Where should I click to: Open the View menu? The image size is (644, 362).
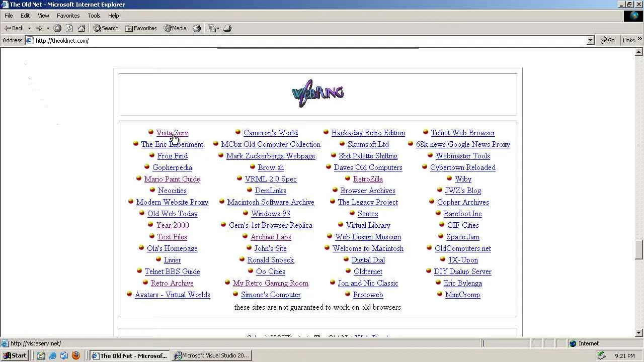point(43,16)
